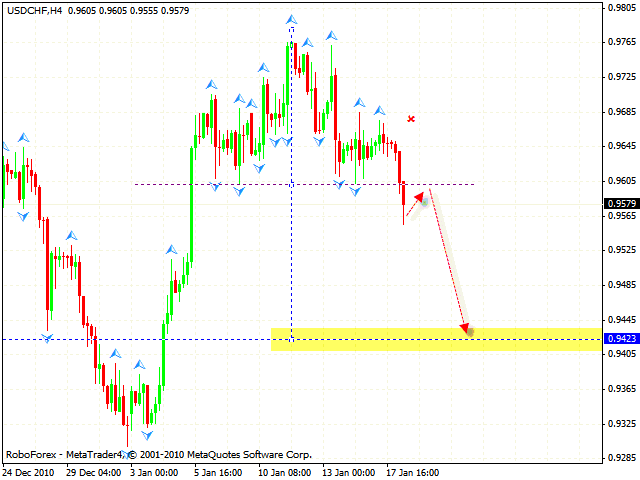Select the blue dashed vertical measurement line
The width and height of the screenshot is (640, 480).
click(x=291, y=184)
